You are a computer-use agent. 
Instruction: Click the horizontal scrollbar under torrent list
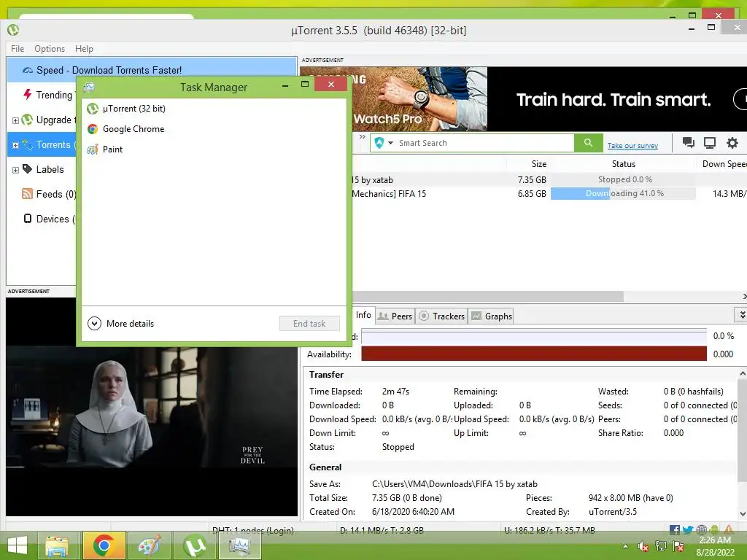pyautogui.click(x=487, y=296)
